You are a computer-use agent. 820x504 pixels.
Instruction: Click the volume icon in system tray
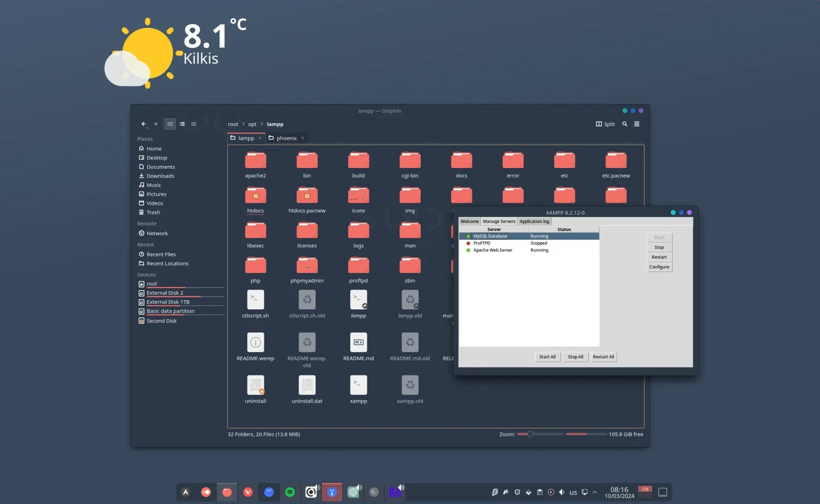click(x=562, y=492)
